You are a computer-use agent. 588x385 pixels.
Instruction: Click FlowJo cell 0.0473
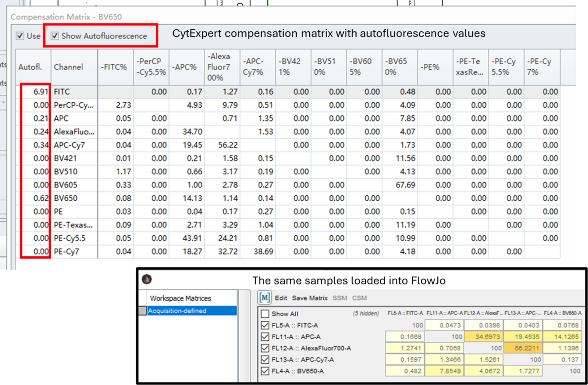444,325
